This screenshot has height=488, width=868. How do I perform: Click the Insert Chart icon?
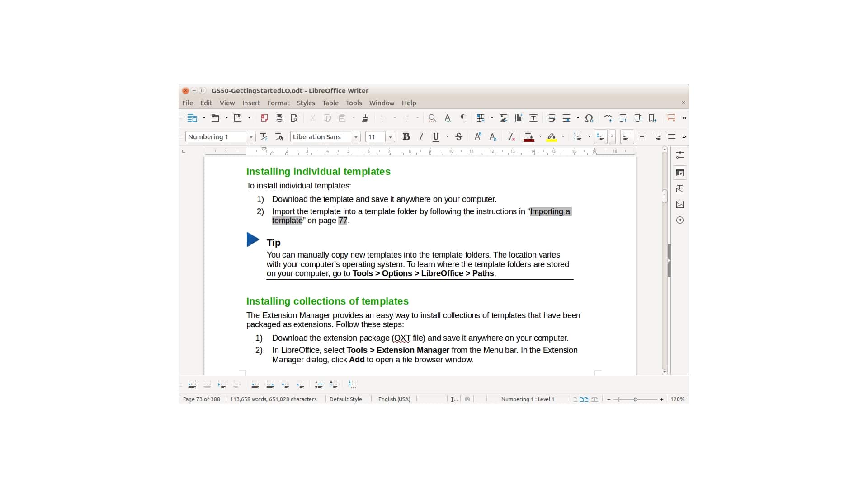point(518,117)
